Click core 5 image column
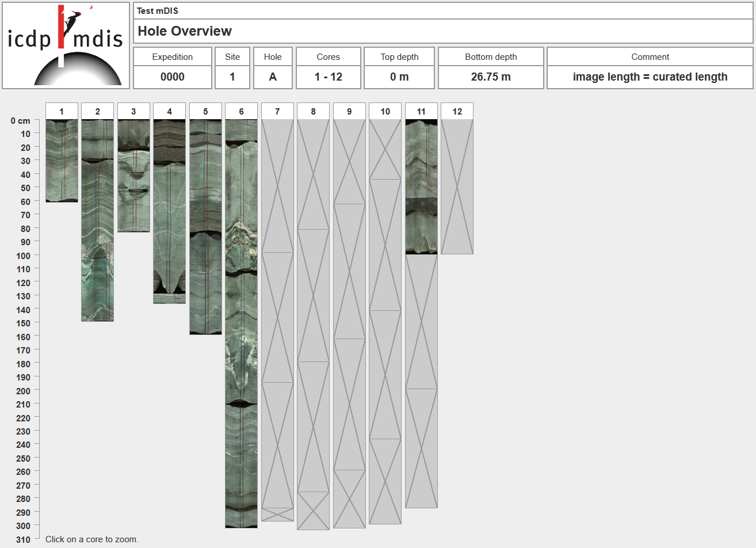The width and height of the screenshot is (756, 548). (205, 227)
